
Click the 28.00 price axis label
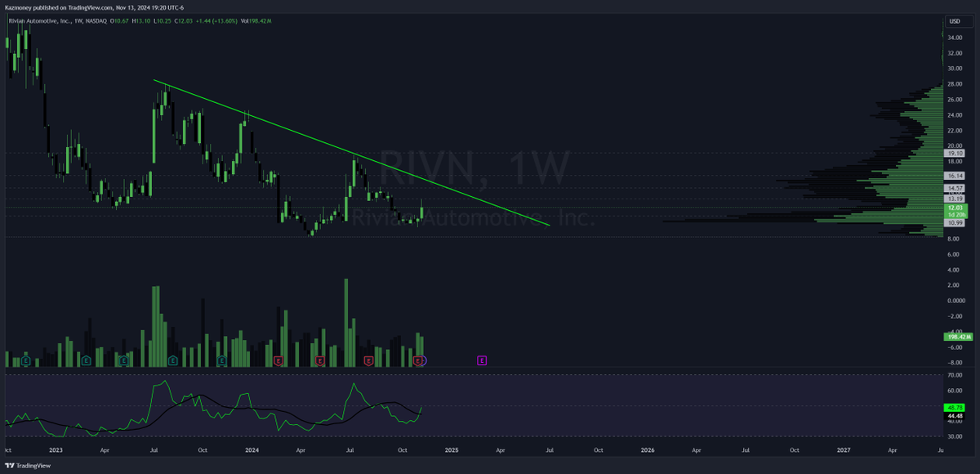tap(954, 84)
